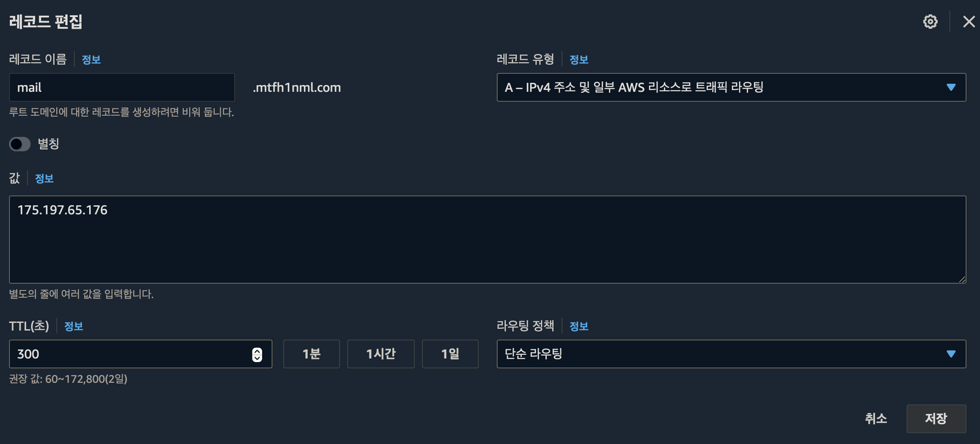
Task: Save the record with 저장
Action: point(936,419)
